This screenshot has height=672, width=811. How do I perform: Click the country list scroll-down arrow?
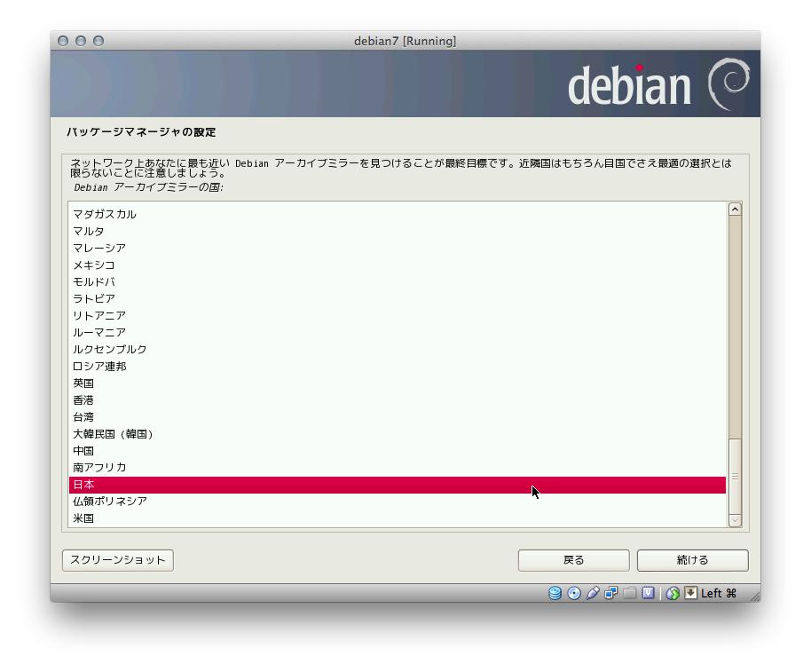pyautogui.click(x=735, y=520)
